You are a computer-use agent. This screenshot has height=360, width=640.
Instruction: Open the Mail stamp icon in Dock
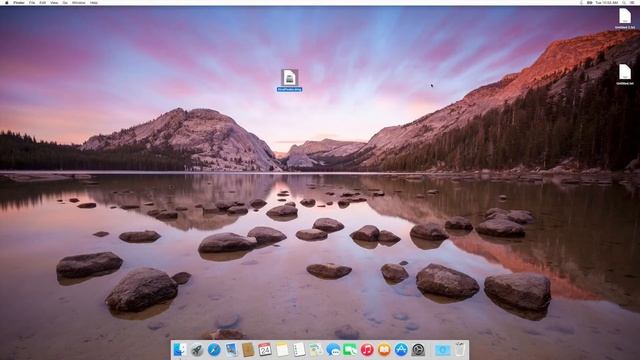coord(231,350)
